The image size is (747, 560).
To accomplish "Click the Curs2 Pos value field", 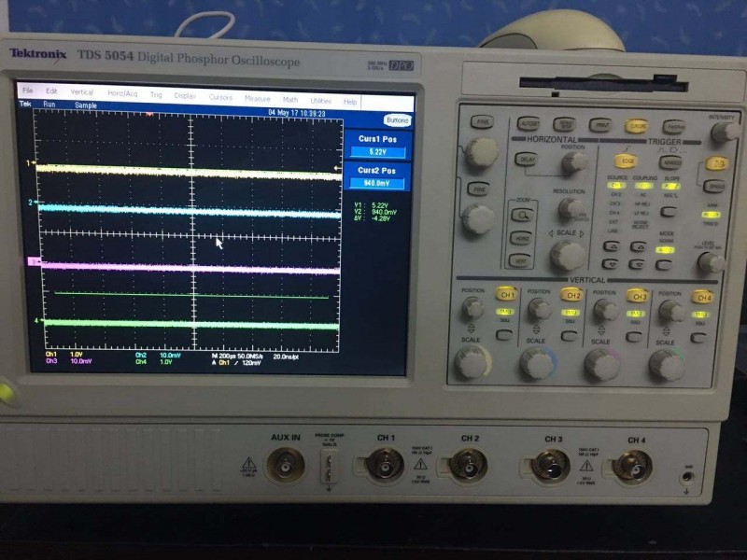I will tap(377, 183).
